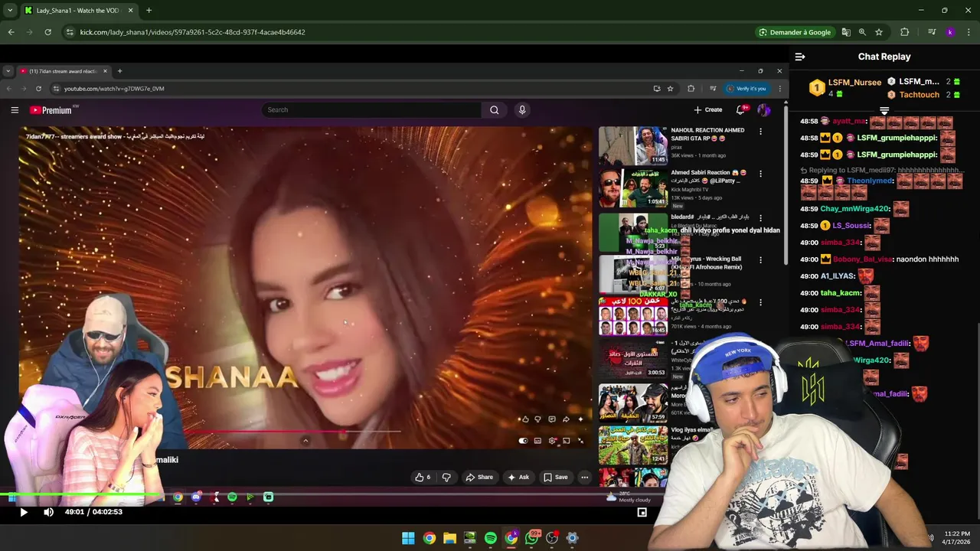Open File Explorer from taskbar

coord(449,538)
